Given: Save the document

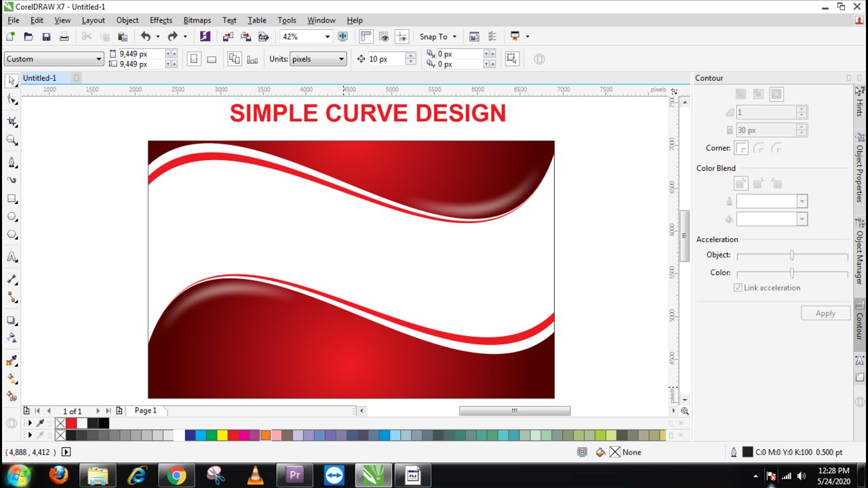Looking at the screenshot, I should (46, 37).
